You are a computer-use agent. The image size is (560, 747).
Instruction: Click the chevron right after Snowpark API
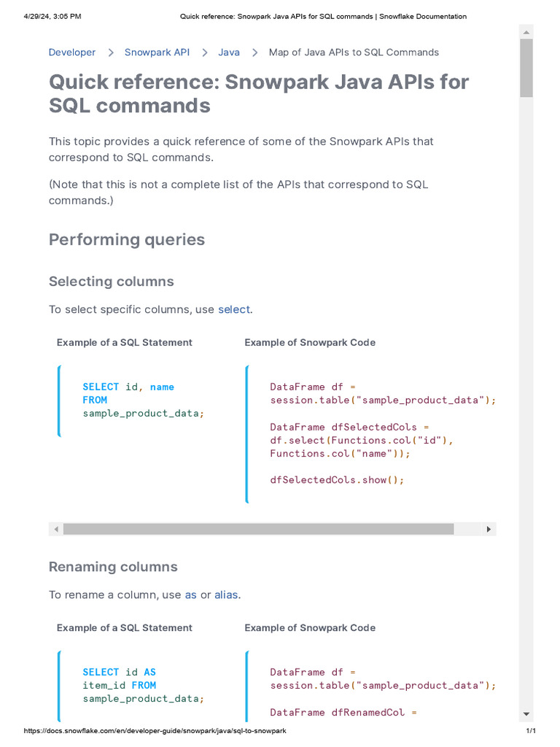[x=205, y=53]
